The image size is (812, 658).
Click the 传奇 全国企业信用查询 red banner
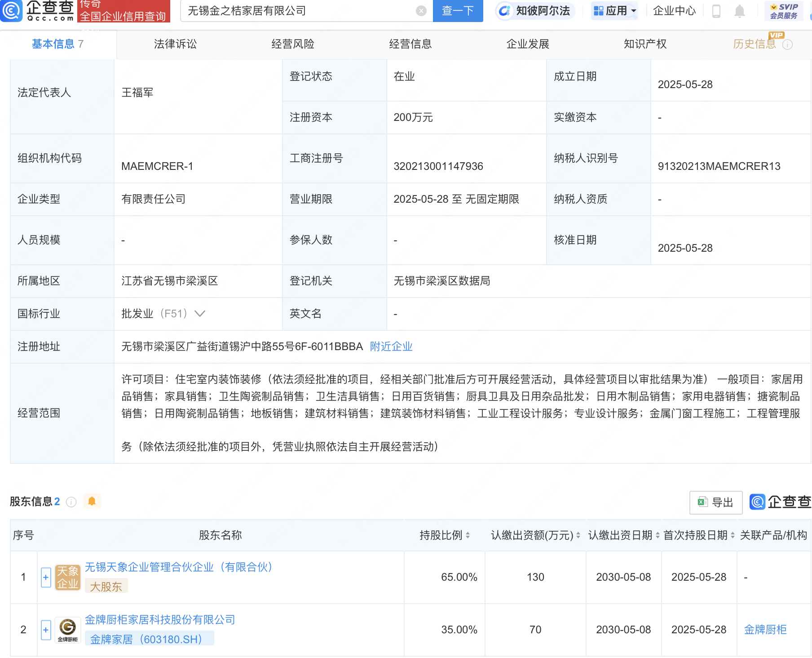point(124,11)
